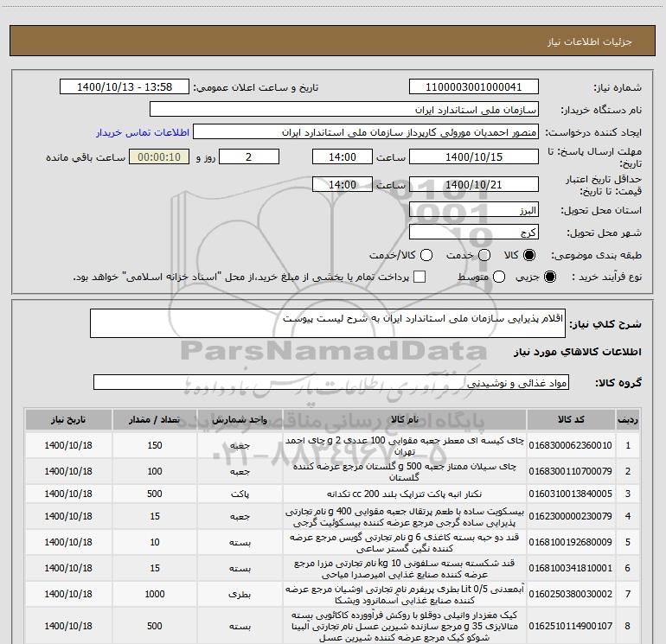666x644 pixels.
Task: Click the آبمعدنی 0/5 Lit item name
Action: [x=405, y=594]
